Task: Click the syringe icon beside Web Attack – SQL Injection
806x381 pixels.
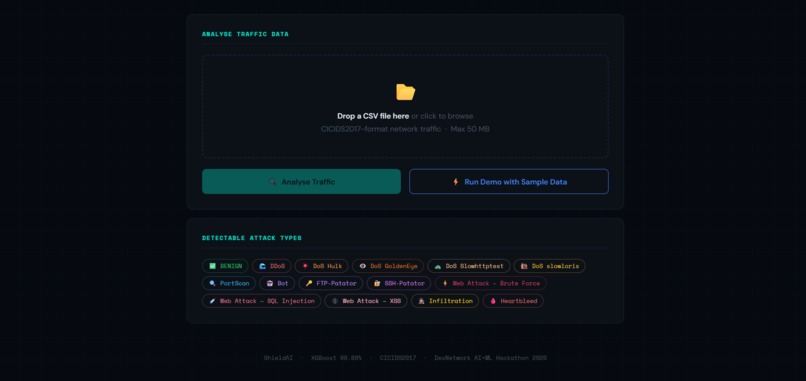Action: coord(212,301)
